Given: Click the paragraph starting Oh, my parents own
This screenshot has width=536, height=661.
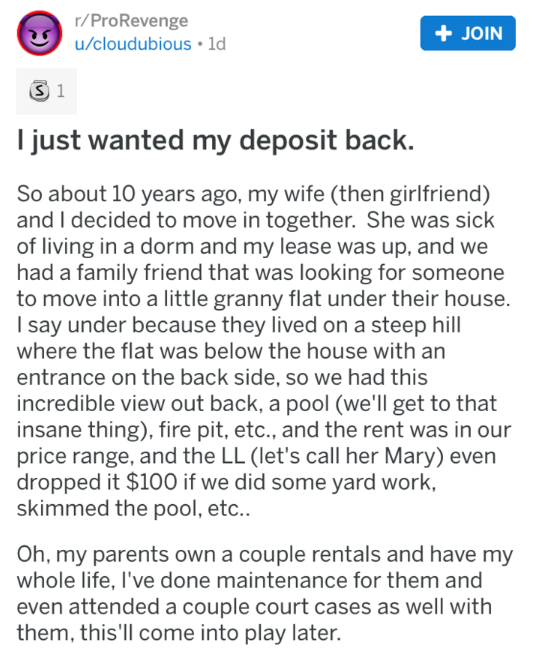Looking at the screenshot, I should tap(264, 593).
